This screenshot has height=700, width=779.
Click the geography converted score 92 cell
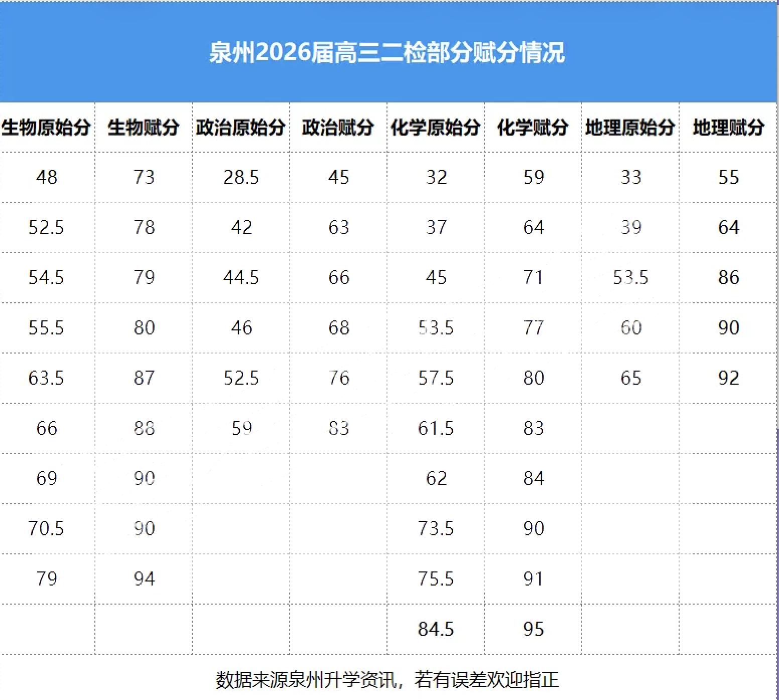coord(728,378)
